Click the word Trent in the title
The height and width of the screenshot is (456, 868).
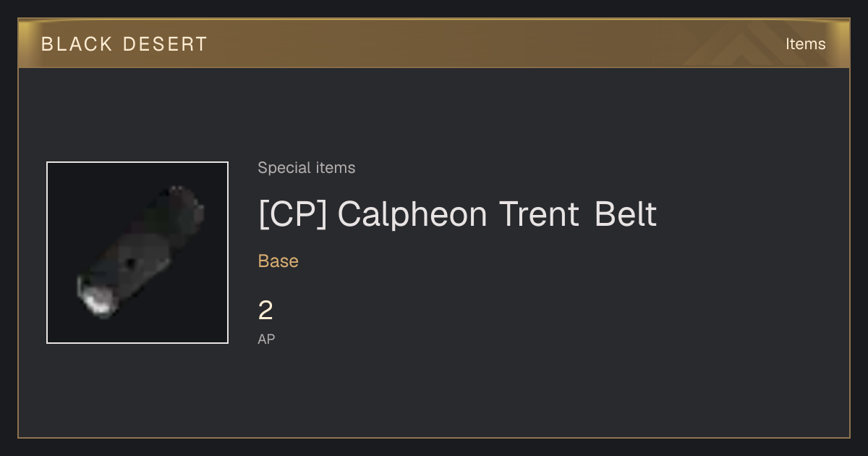point(540,214)
